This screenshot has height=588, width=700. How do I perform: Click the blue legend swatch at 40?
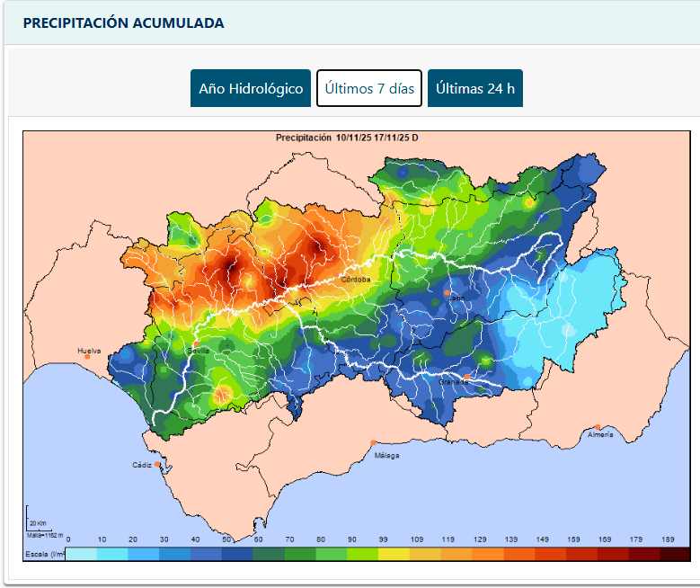click(x=207, y=554)
